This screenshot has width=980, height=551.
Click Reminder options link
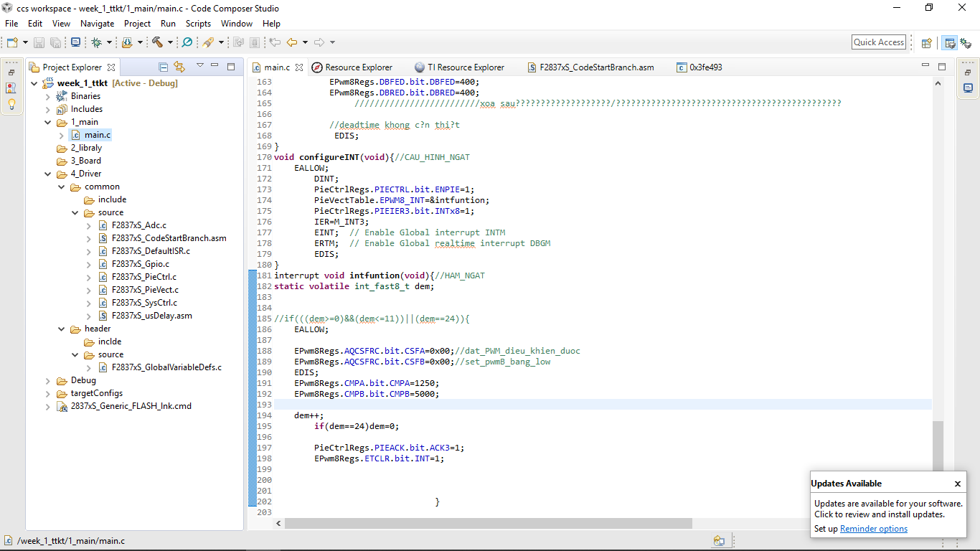click(x=874, y=529)
